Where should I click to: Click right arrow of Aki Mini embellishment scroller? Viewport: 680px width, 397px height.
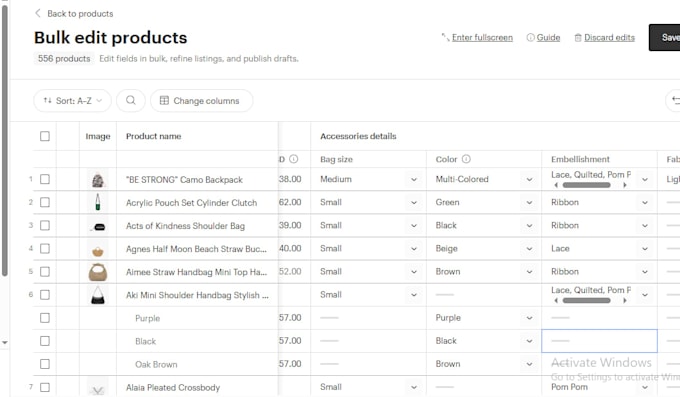pos(625,300)
